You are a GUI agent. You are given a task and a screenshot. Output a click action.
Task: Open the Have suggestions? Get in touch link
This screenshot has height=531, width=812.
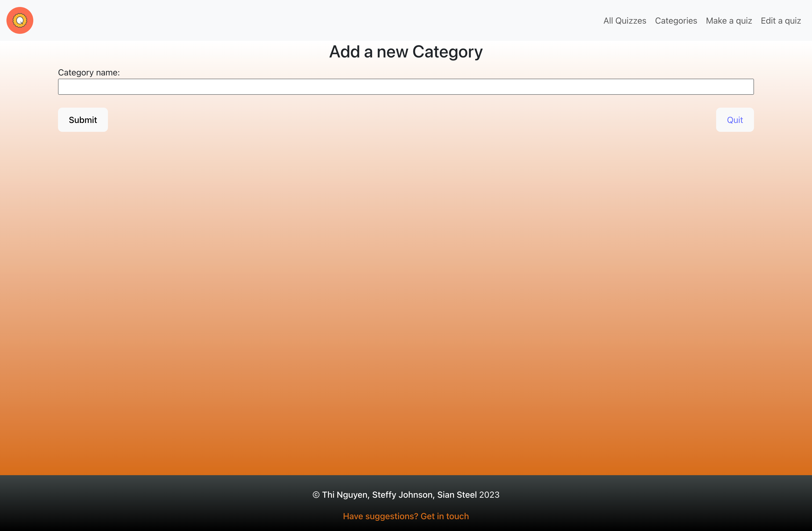[406, 516]
